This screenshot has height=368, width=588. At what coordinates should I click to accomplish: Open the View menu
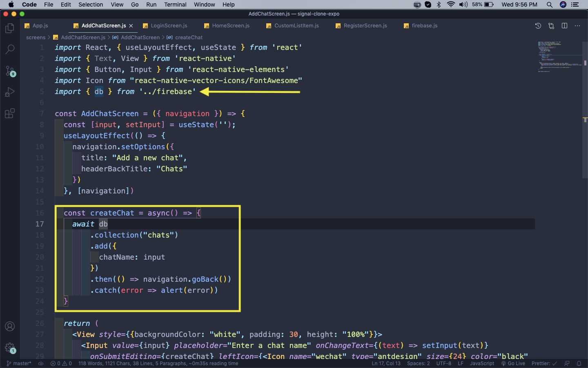point(117,4)
